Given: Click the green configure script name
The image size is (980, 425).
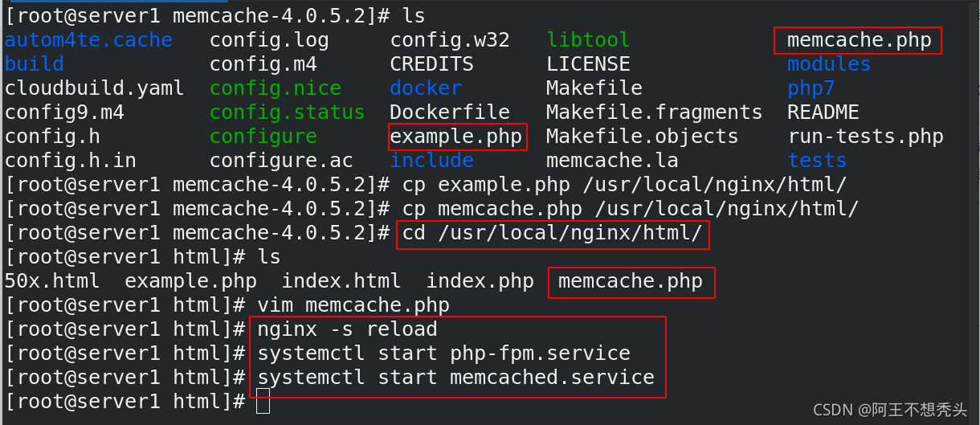Looking at the screenshot, I should click(263, 137).
